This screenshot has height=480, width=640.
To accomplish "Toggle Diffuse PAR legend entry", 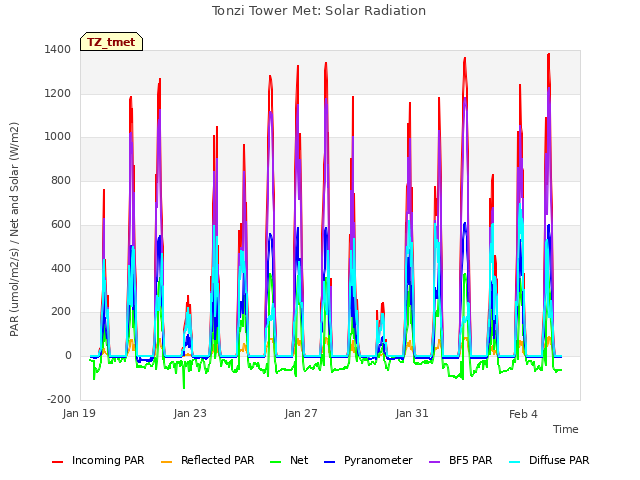I will (x=549, y=460).
